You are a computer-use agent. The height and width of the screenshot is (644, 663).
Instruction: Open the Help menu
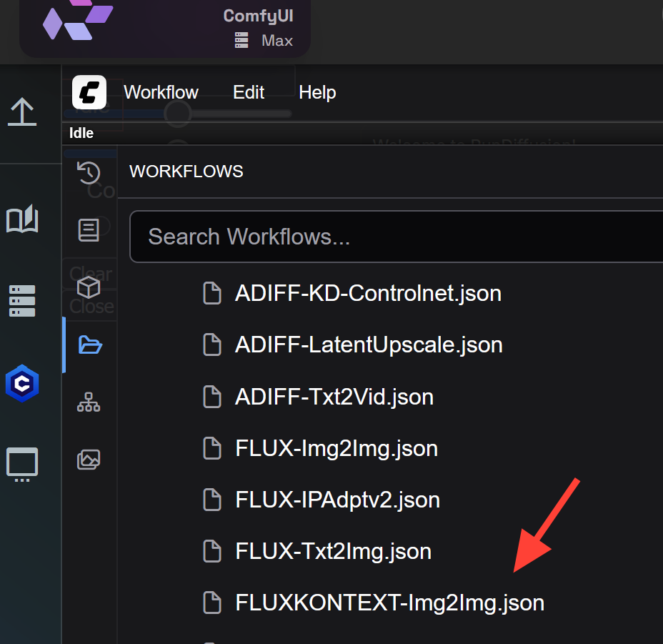click(x=317, y=92)
